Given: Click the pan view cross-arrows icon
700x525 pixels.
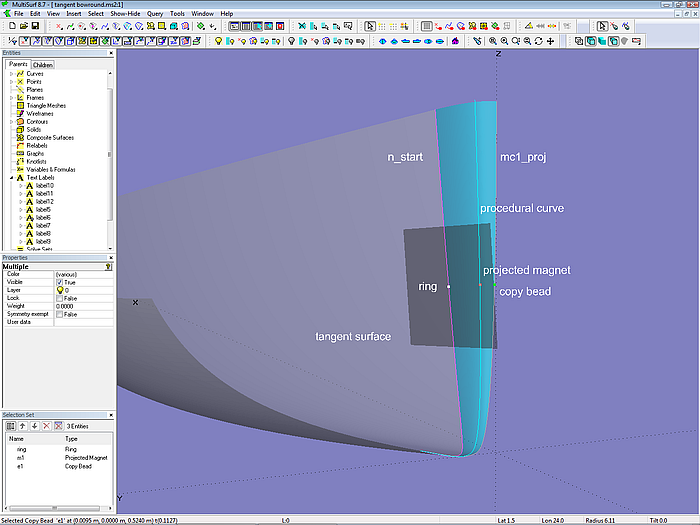Looking at the screenshot, I should (551, 41).
